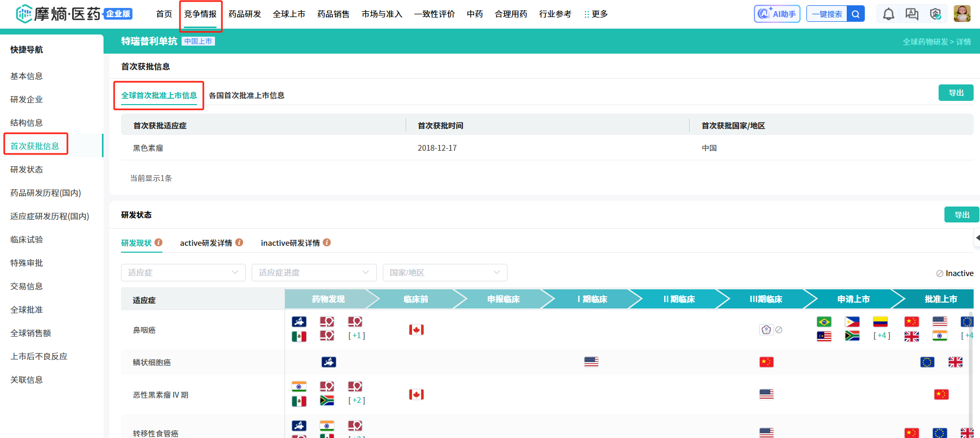980x438 pixels.
Task: Open the AI助手 button
Action: [x=777, y=14]
